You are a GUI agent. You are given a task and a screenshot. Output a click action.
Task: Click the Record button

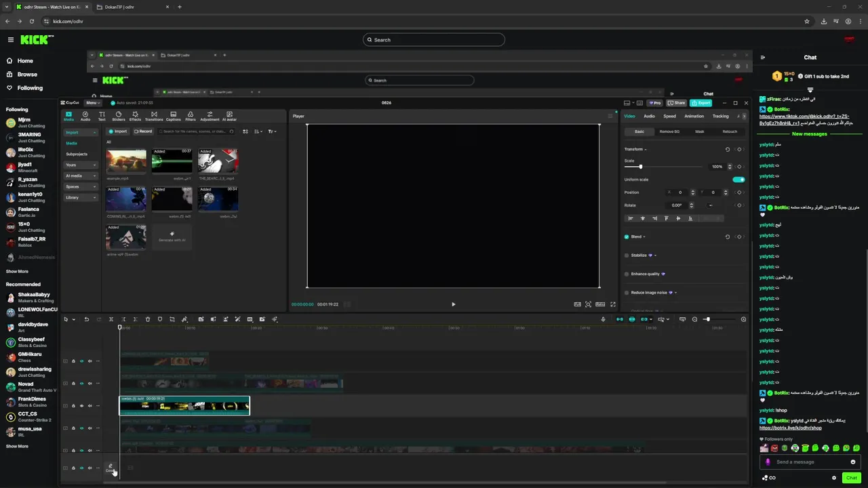pyautogui.click(x=143, y=131)
